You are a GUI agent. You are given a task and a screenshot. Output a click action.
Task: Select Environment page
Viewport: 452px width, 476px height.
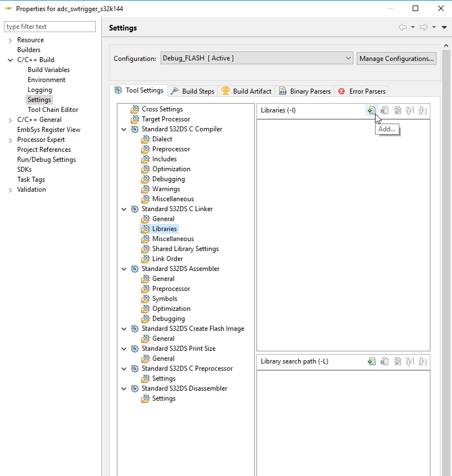click(x=47, y=80)
